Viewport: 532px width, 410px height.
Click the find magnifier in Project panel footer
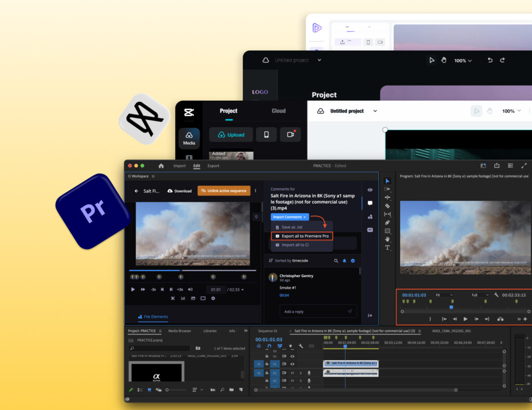pos(222,390)
